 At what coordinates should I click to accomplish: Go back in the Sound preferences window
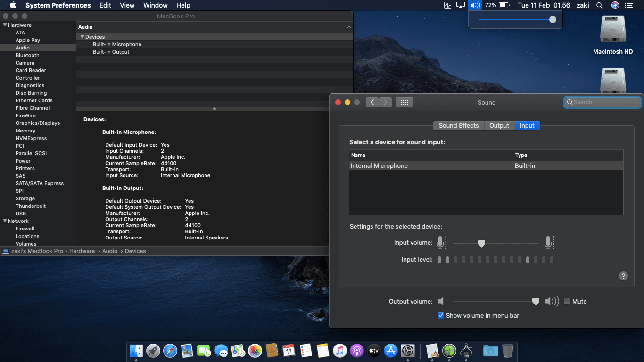(372, 102)
